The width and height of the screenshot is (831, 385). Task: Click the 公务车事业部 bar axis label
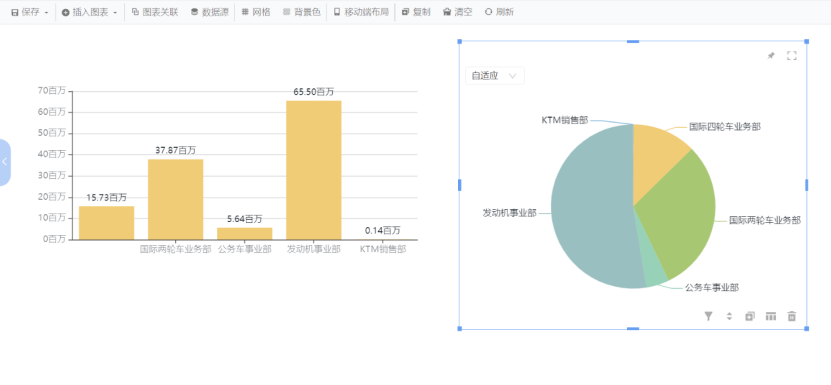[245, 249]
